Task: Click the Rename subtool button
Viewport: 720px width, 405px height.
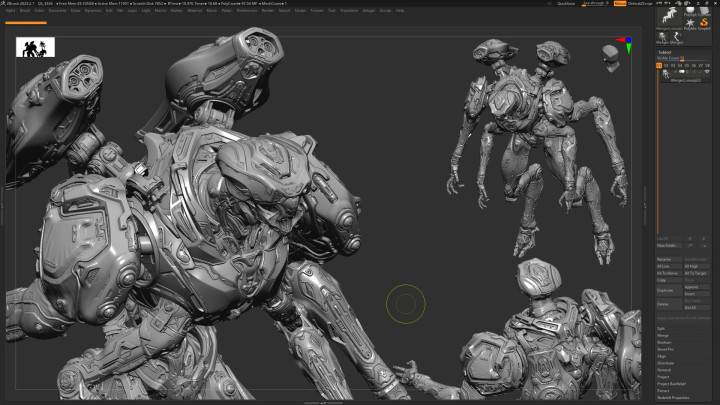Action: (x=664, y=259)
